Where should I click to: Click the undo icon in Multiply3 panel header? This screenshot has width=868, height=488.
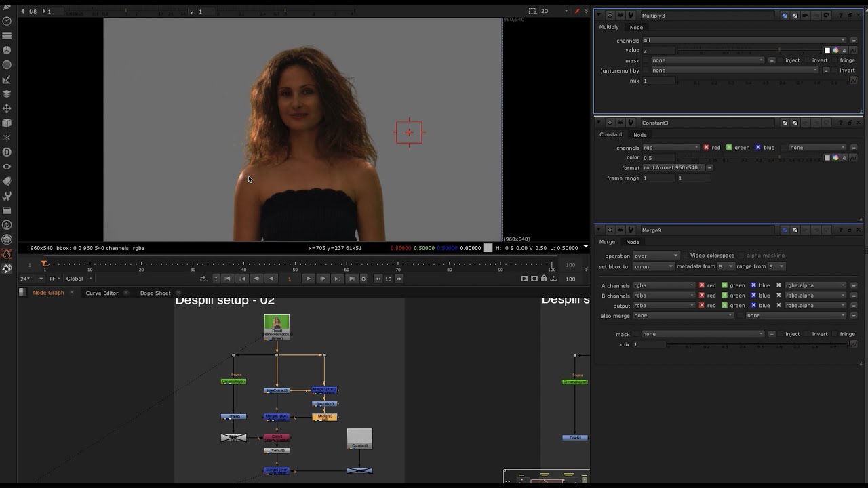(x=806, y=15)
